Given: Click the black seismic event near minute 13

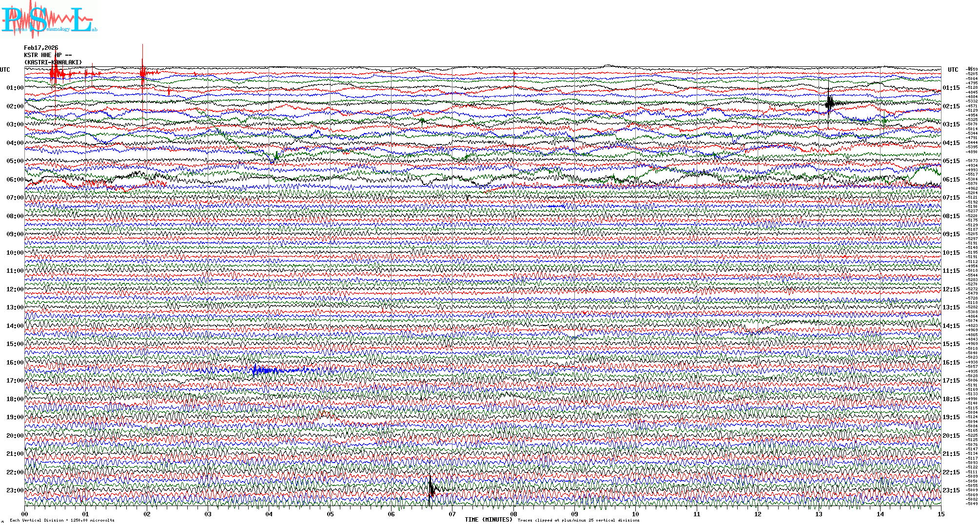Looking at the screenshot, I should coord(829,102).
